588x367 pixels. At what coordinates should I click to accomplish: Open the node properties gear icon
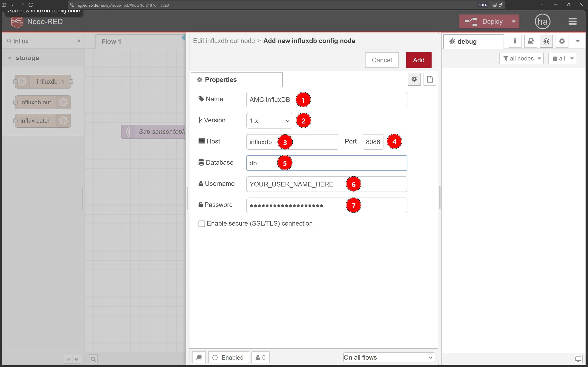click(414, 79)
